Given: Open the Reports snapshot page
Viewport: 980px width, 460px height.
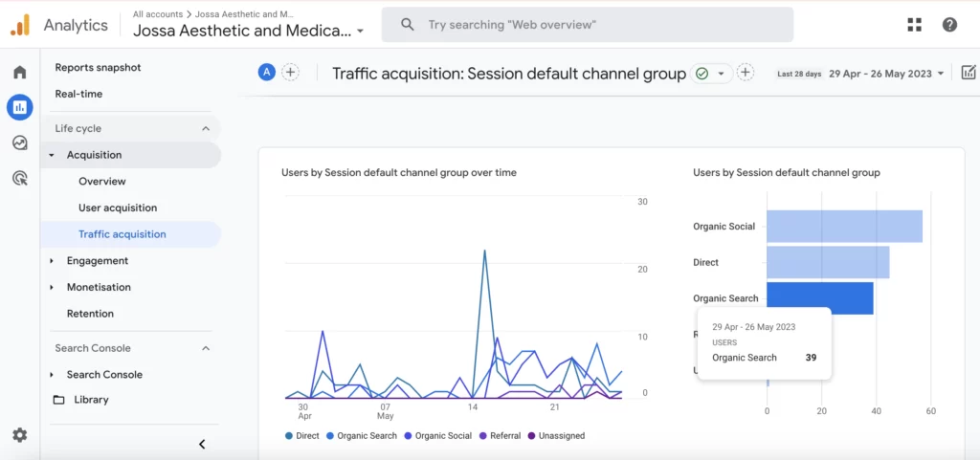Looking at the screenshot, I should pyautogui.click(x=98, y=68).
